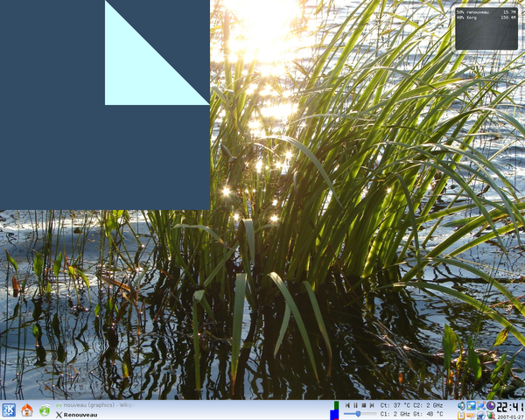Open the KDE K menu
This screenshot has height=420, width=525.
(x=9, y=410)
